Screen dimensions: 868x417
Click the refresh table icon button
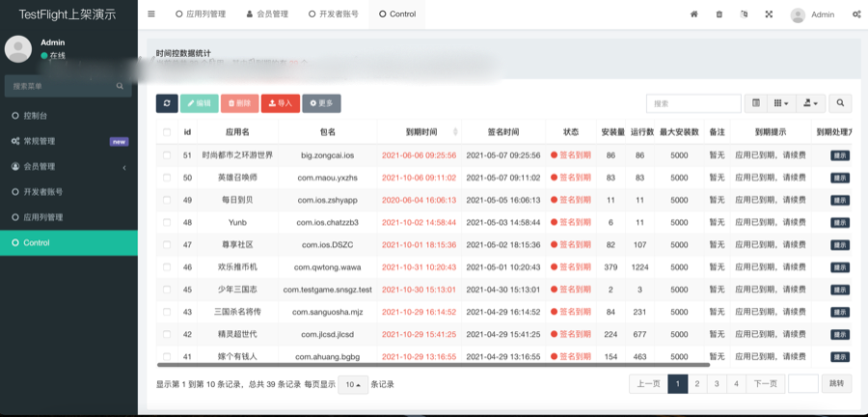(167, 103)
